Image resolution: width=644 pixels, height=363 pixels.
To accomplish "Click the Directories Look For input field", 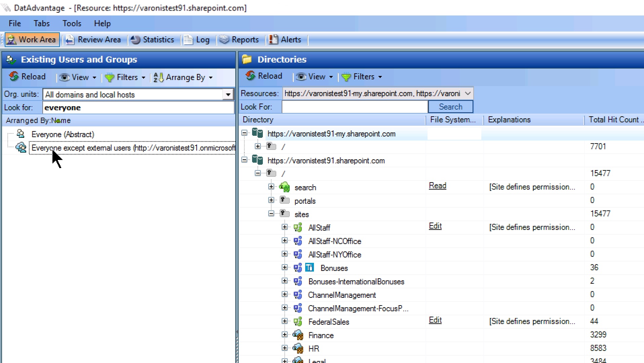I will 355,107.
